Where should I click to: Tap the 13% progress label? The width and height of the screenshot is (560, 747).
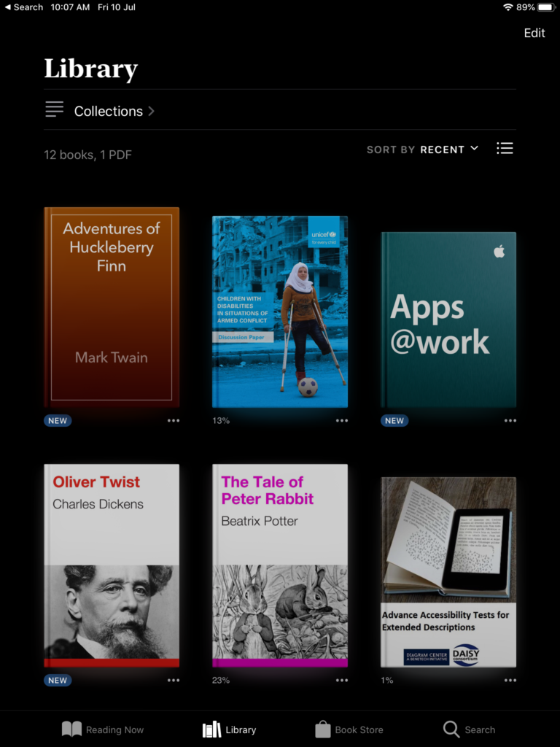coord(221,421)
